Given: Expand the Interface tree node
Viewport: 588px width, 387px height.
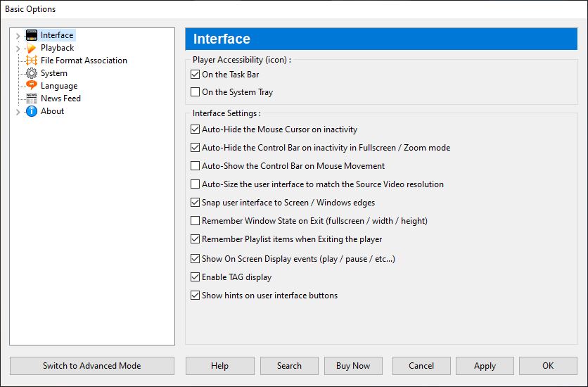Looking at the screenshot, I should 18,36.
